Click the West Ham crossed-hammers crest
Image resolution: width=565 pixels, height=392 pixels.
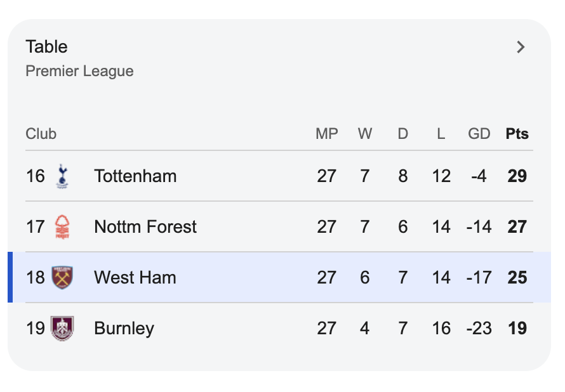click(60, 277)
